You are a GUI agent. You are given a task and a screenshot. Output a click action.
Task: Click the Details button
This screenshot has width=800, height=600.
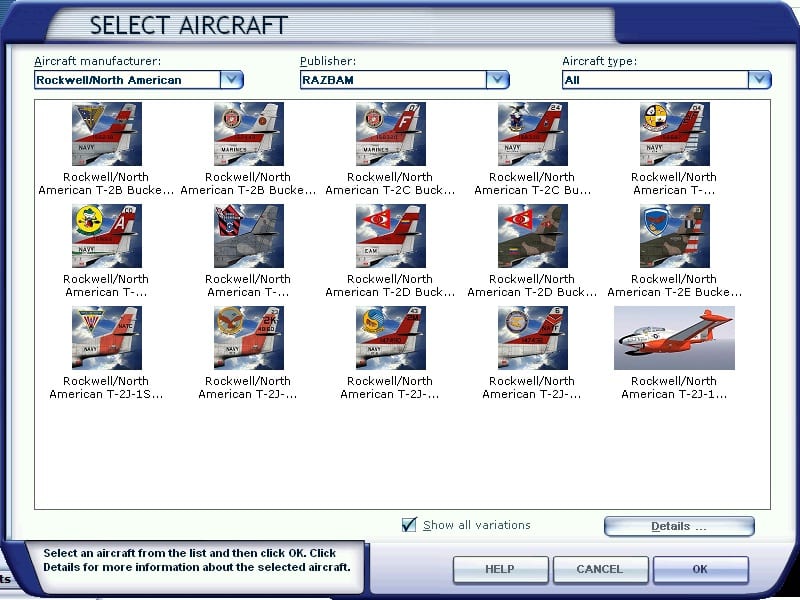(679, 526)
